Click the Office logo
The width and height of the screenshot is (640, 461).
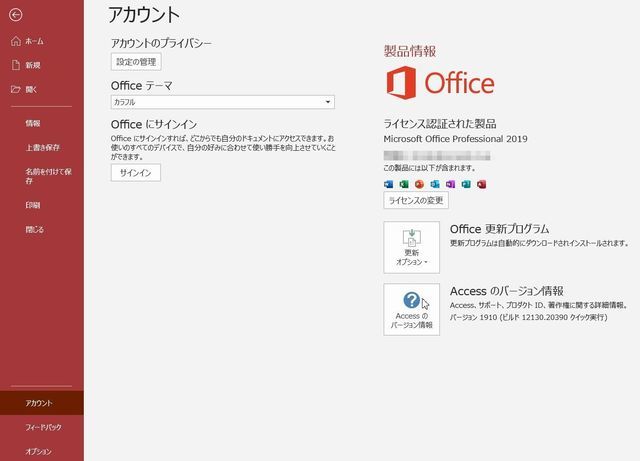coord(440,83)
